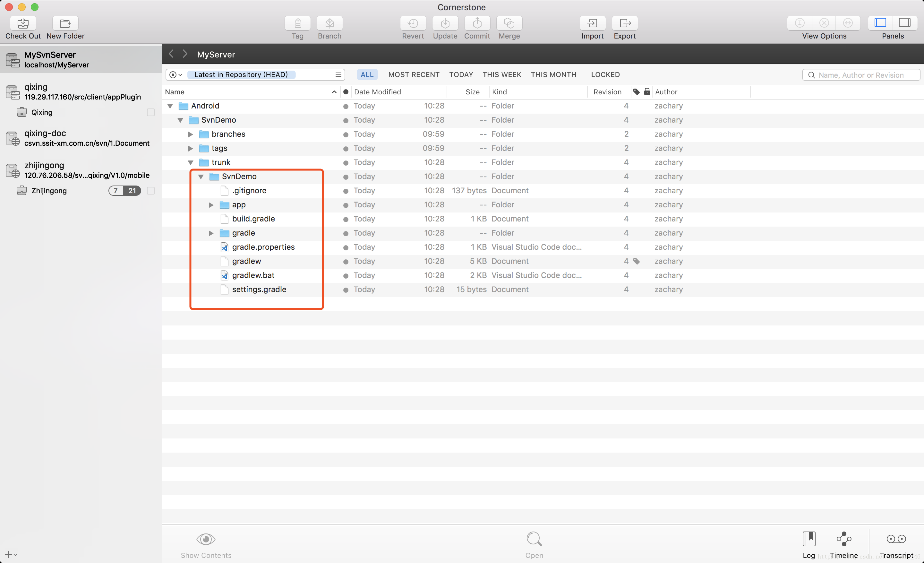Toggle the left sidebar panel
924x563 pixels.
(880, 23)
